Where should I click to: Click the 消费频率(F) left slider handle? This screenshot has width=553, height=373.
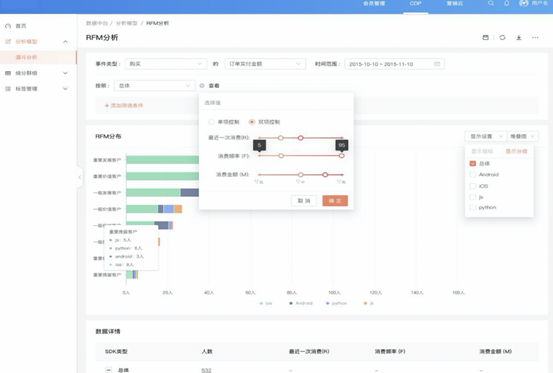[x=281, y=155]
